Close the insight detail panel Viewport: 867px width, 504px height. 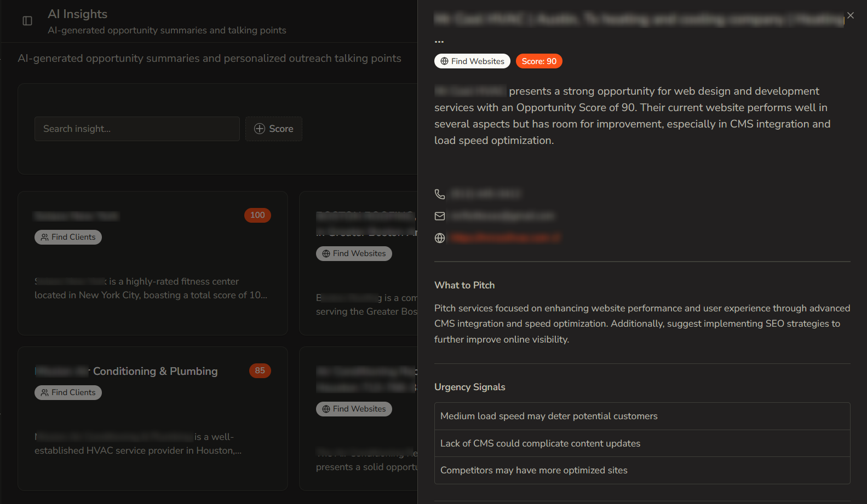850,15
